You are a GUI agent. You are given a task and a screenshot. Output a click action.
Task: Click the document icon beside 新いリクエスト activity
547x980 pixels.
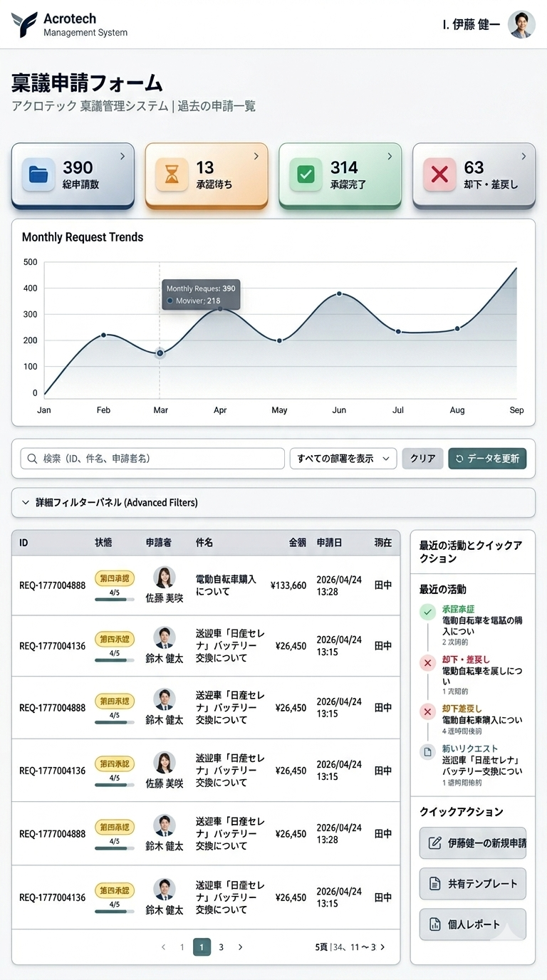(427, 751)
